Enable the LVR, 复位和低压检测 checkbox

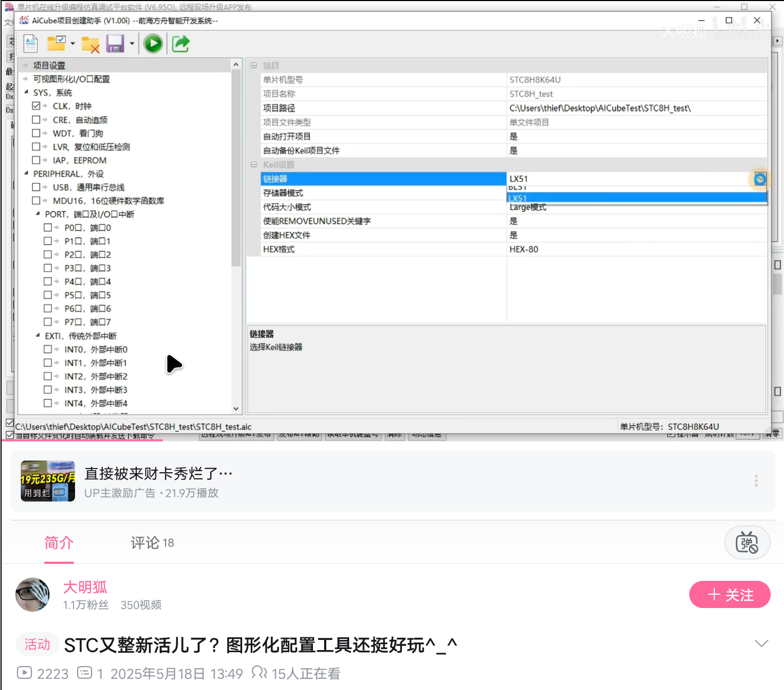(x=36, y=146)
